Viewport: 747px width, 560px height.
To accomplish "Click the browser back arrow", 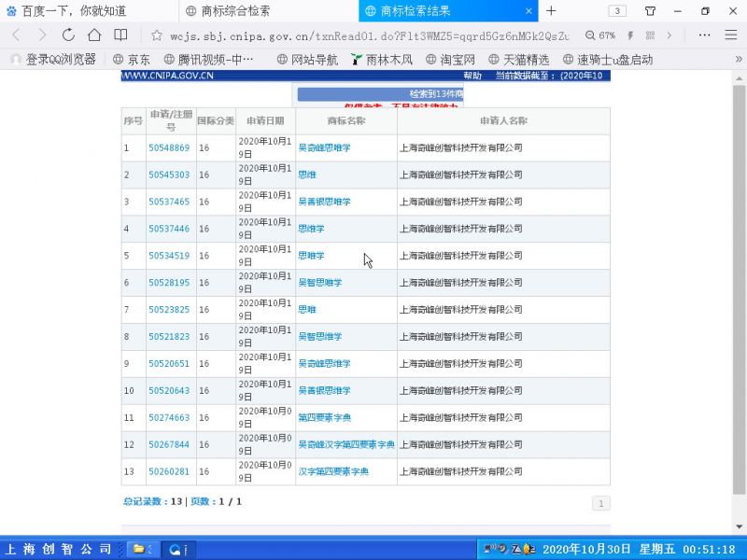I will coord(16,35).
